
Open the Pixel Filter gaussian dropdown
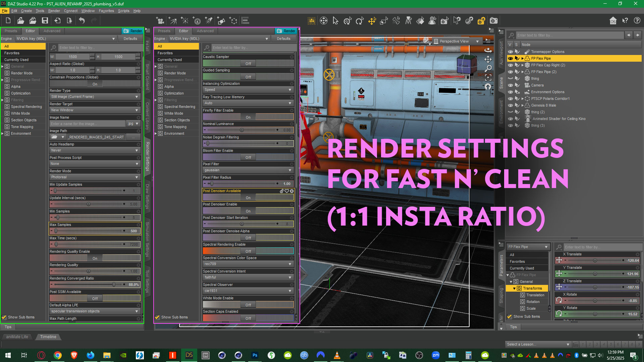(248, 170)
